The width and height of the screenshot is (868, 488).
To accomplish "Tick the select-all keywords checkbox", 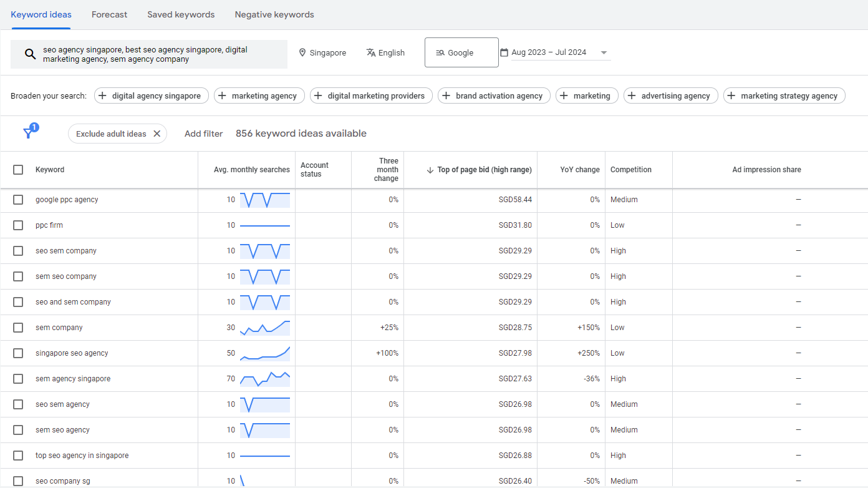I will point(18,170).
